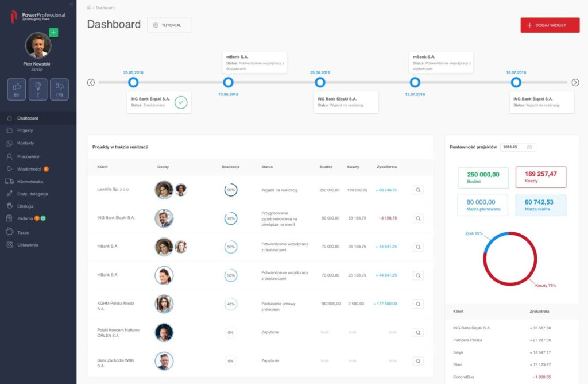The width and height of the screenshot is (588, 384).
Task: Click the 90% realization progress circle
Action: [x=231, y=190]
